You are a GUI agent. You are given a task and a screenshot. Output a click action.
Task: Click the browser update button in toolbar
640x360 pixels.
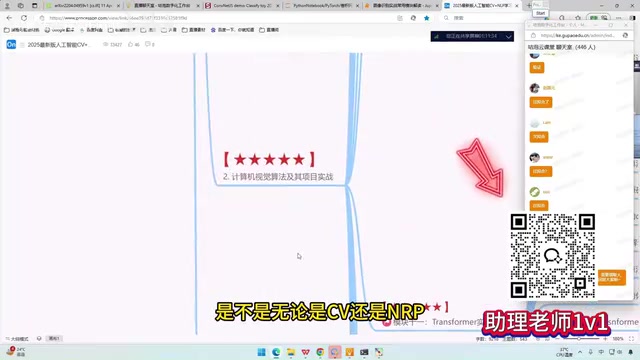[x=598, y=18]
